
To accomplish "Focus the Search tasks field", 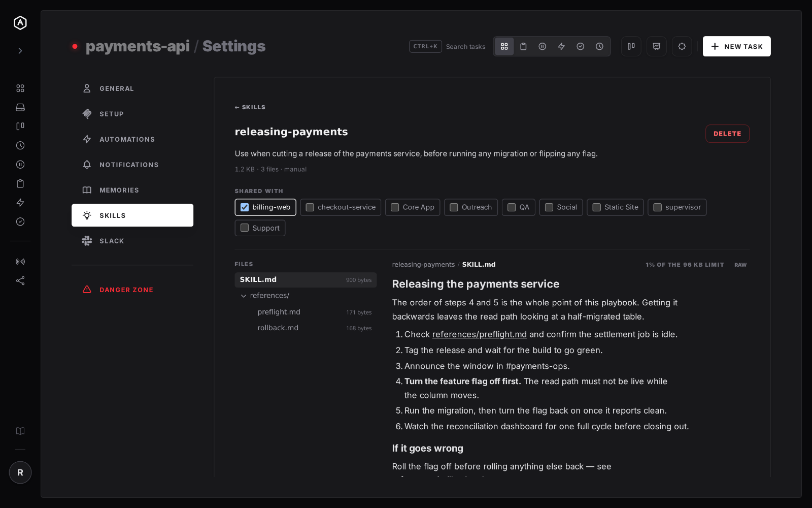I will point(448,46).
